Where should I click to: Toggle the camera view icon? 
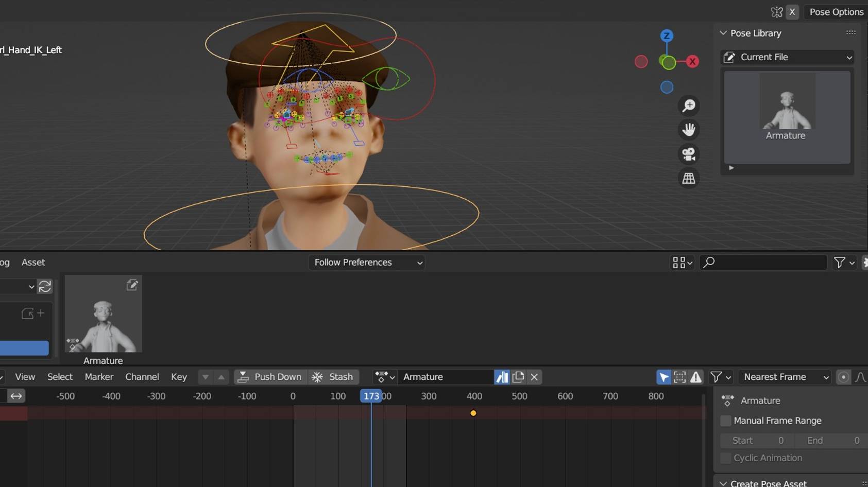click(x=689, y=154)
